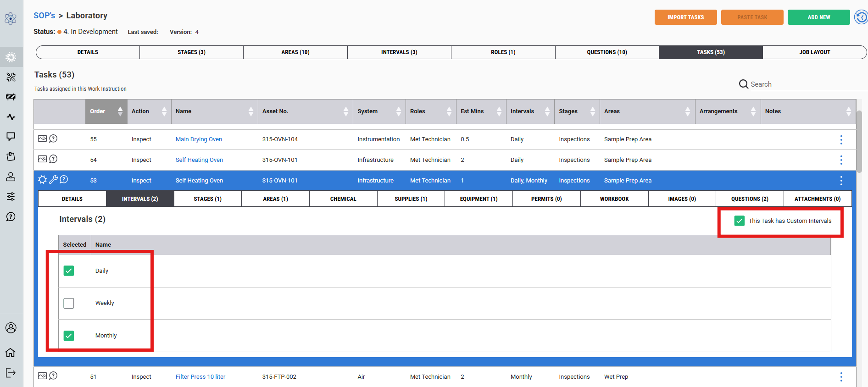Click the image icon in row 55
The width and height of the screenshot is (868, 387).
point(42,138)
